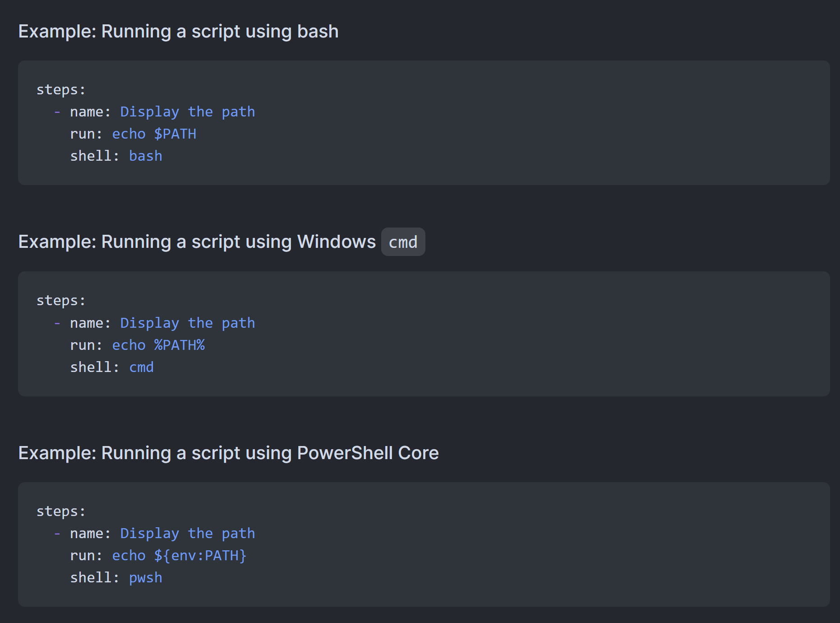
Task: Click the Windows cmd example heading
Action: click(196, 242)
